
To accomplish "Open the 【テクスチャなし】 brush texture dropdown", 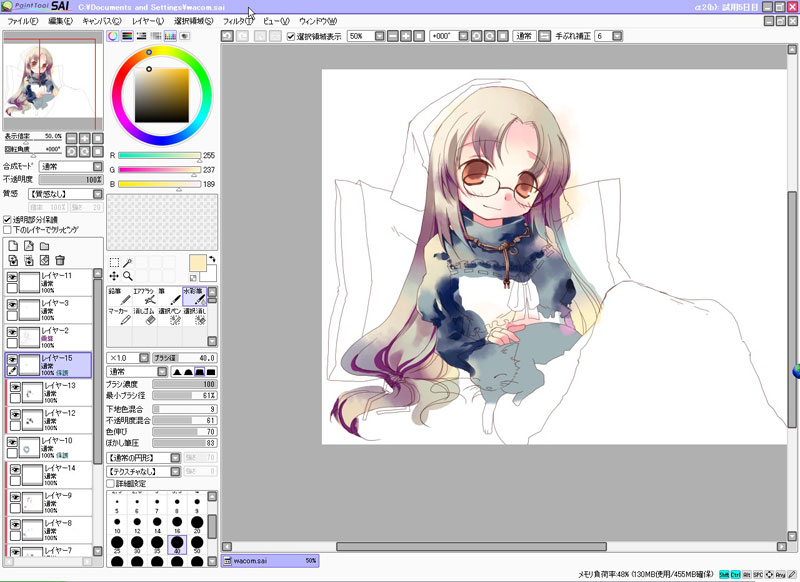I will [143, 471].
